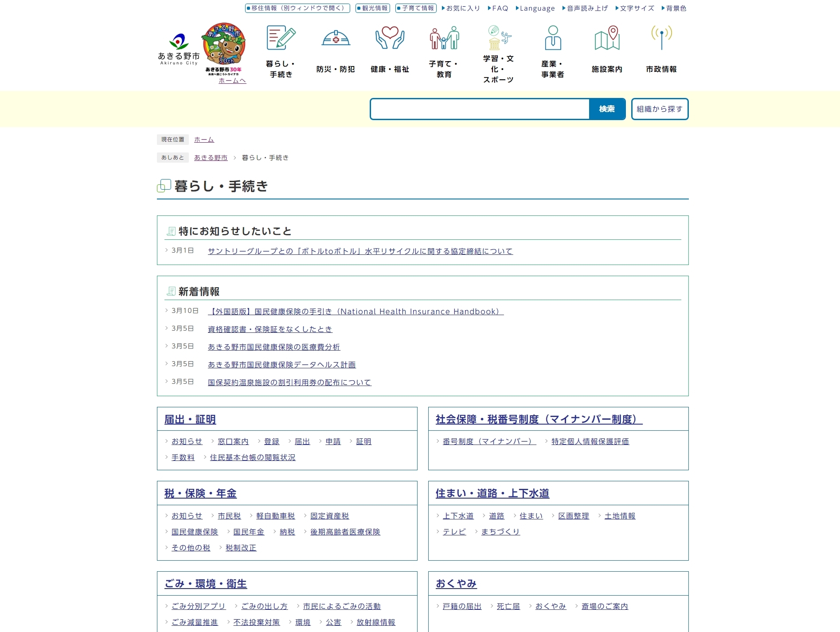840x632 pixels.
Task: Open the 文字サイズ text size option
Action: tap(635, 8)
